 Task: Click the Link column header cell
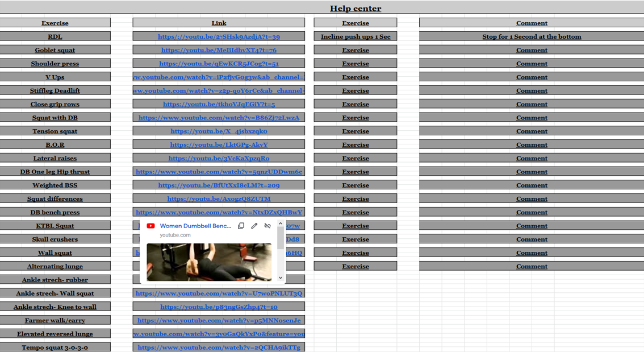[219, 23]
